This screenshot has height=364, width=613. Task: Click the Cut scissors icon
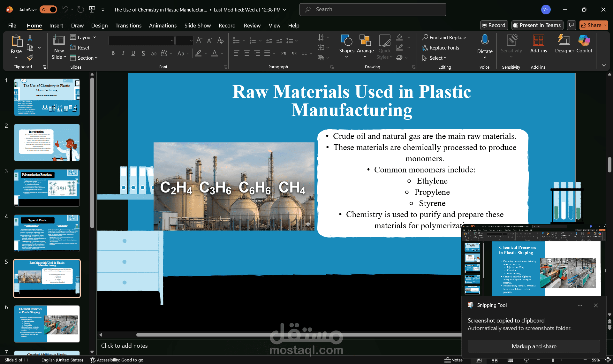[30, 38]
